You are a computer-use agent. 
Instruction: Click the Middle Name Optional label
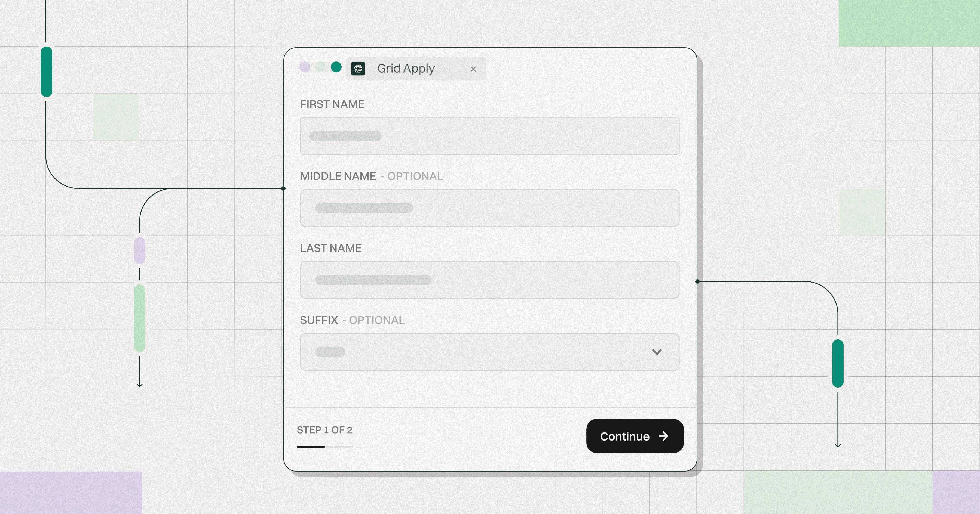click(371, 177)
